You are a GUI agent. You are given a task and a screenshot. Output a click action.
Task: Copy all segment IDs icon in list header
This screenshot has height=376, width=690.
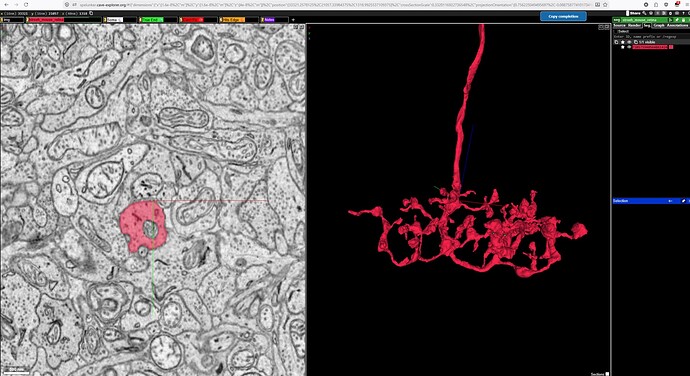616,42
